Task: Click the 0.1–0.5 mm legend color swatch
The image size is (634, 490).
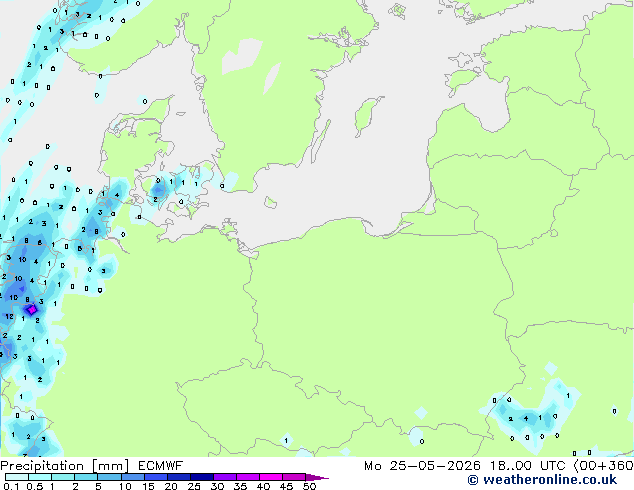Action: (17, 477)
